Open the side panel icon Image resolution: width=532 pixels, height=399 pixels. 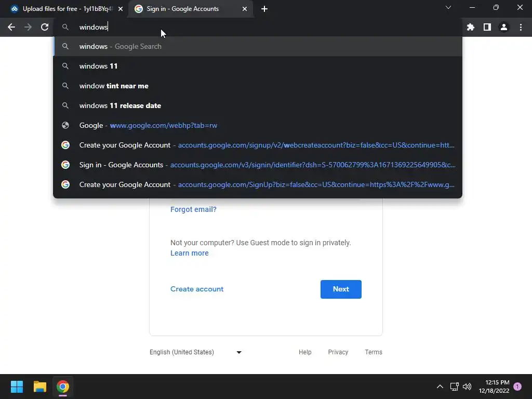point(487,27)
